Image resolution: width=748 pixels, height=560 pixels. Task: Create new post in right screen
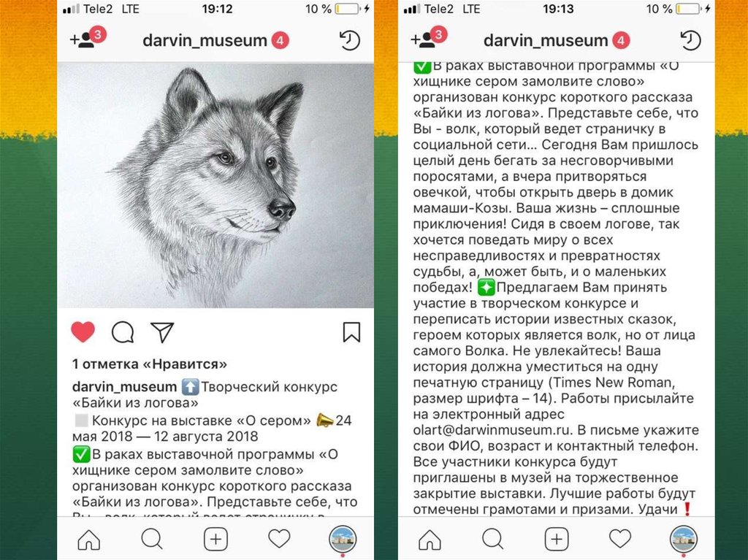coord(557,540)
